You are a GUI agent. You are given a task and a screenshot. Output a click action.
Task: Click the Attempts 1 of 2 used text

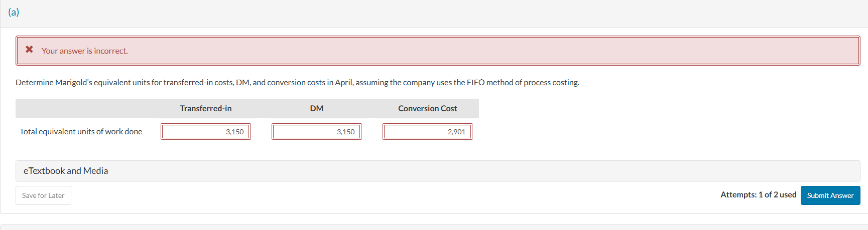tap(758, 195)
